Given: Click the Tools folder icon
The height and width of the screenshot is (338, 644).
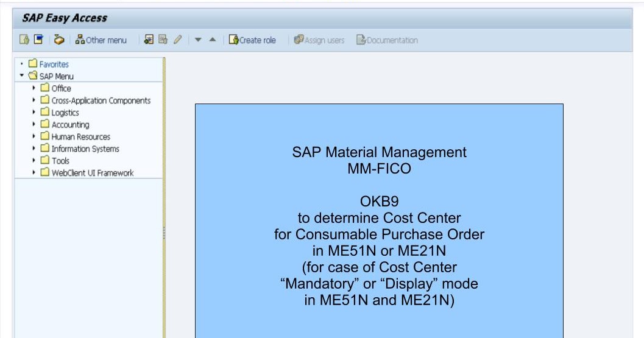Looking at the screenshot, I should 44,160.
